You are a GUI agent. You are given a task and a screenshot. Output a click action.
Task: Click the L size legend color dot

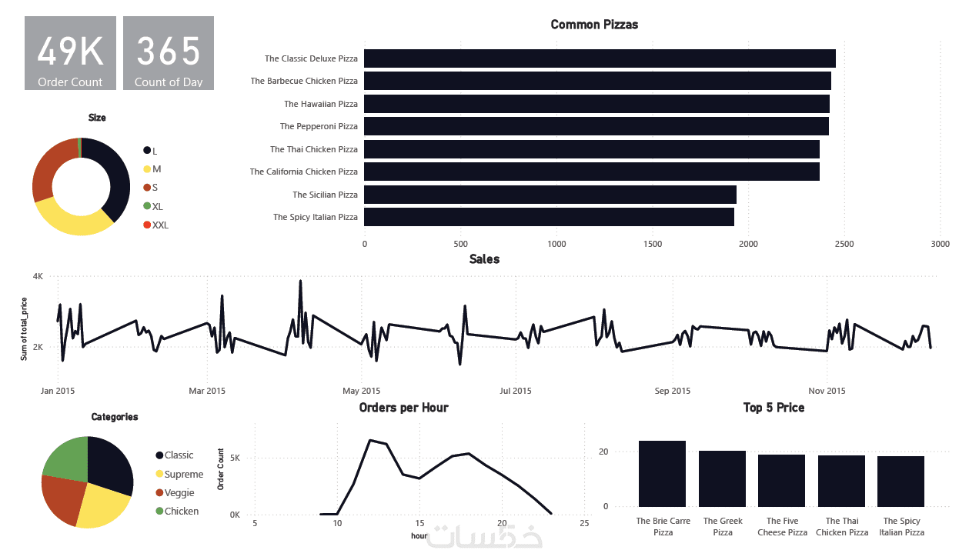pyautogui.click(x=147, y=150)
